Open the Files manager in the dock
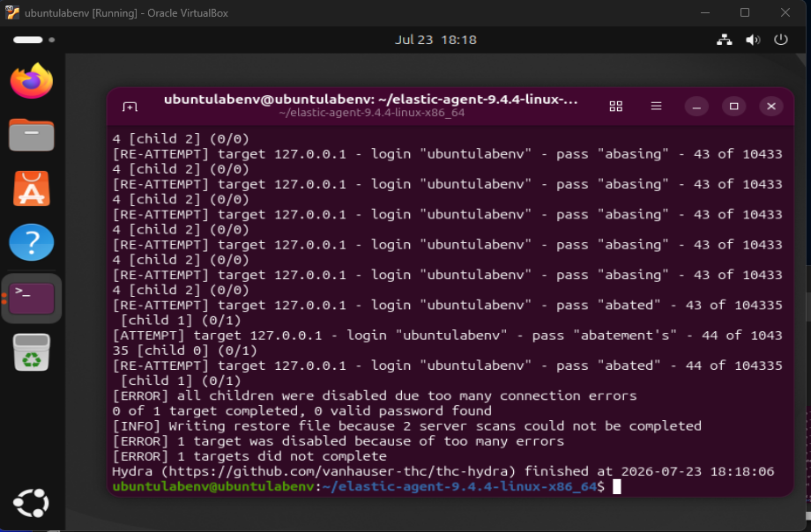This screenshot has height=532, width=811. pos(32,135)
